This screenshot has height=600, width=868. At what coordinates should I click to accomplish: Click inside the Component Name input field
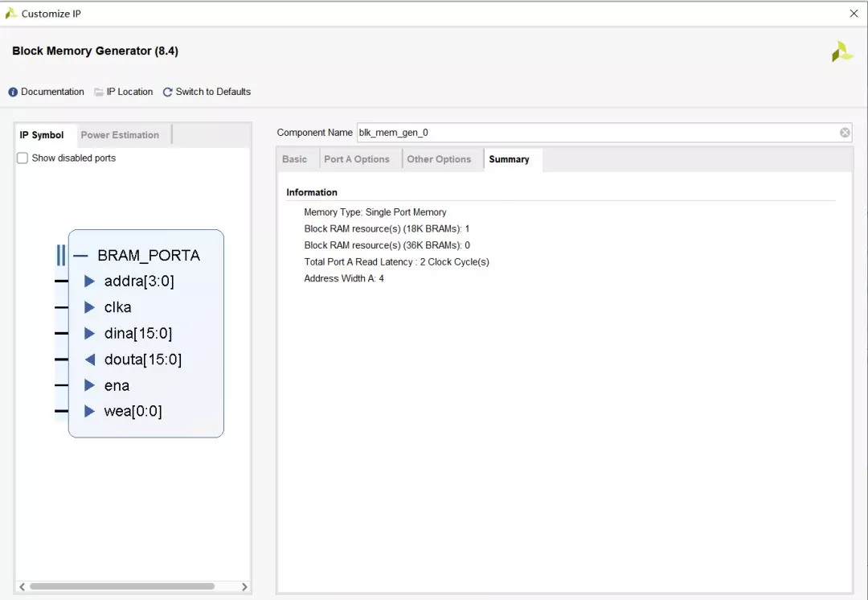[563, 132]
